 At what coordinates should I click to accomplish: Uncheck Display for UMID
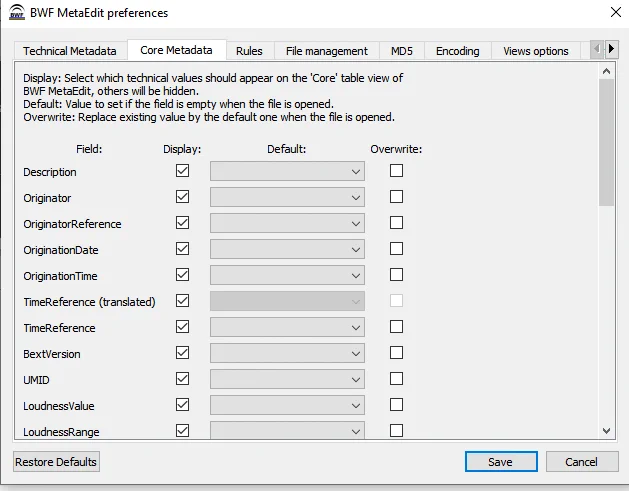click(183, 379)
